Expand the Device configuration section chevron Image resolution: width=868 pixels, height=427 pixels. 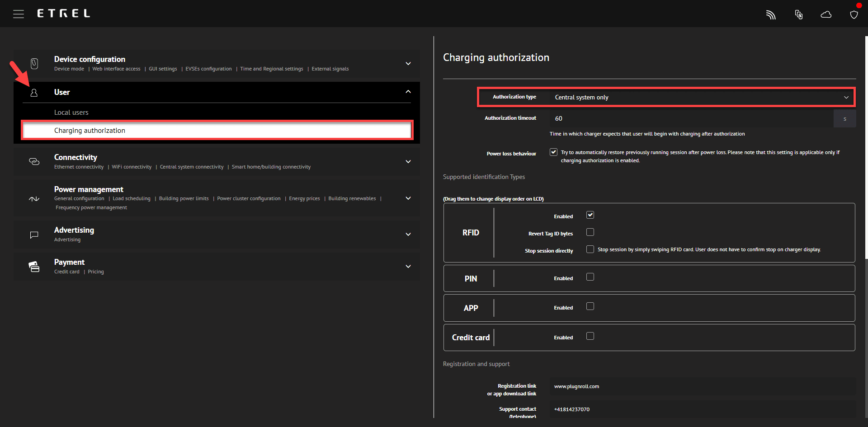[x=408, y=64]
